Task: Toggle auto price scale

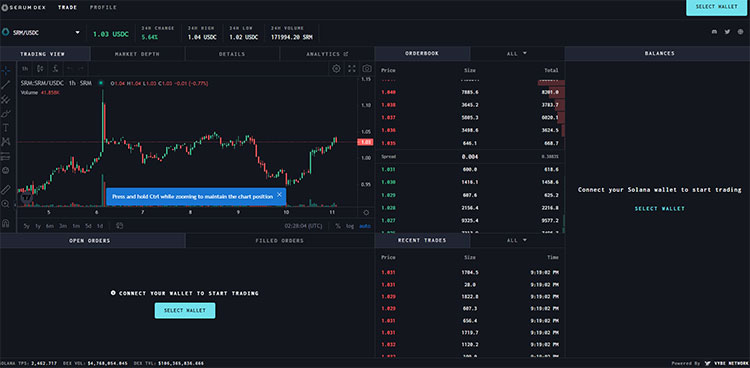Action: pyautogui.click(x=364, y=226)
